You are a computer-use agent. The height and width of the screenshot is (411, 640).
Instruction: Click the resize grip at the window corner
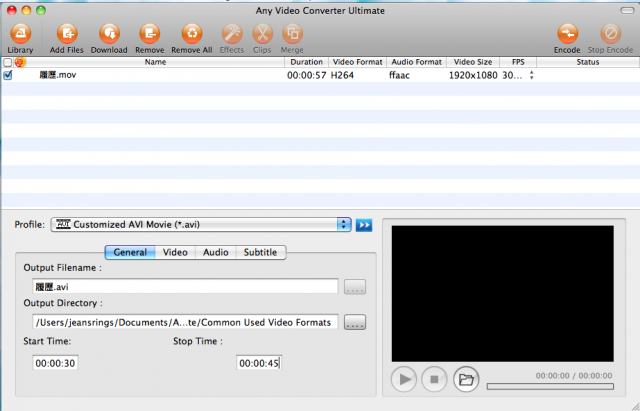pyautogui.click(x=635, y=407)
